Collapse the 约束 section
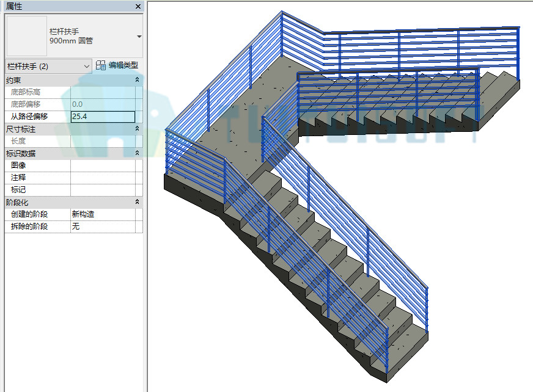 138,79
